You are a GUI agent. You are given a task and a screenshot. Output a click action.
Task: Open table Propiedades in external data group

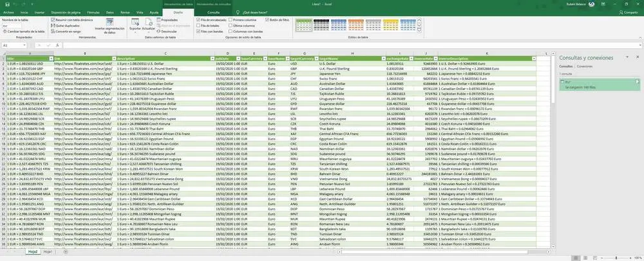(167, 20)
